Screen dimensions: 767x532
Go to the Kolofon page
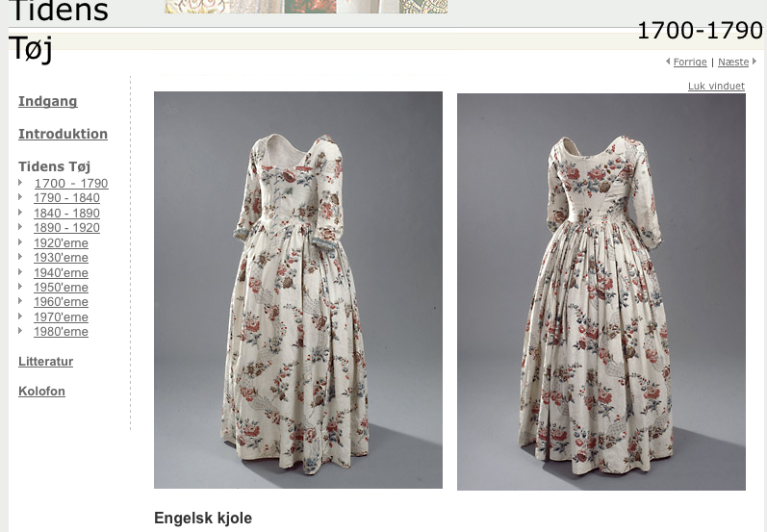[x=41, y=392]
